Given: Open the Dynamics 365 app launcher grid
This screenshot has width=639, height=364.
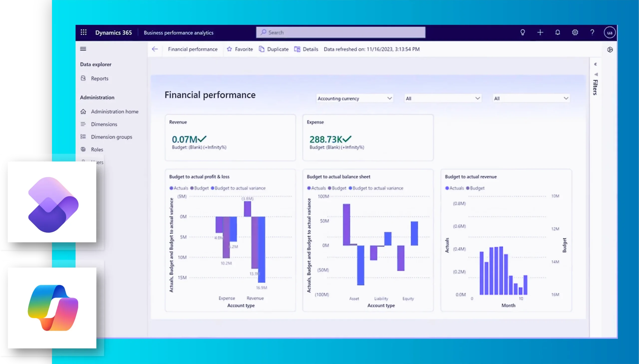Looking at the screenshot, I should [84, 32].
